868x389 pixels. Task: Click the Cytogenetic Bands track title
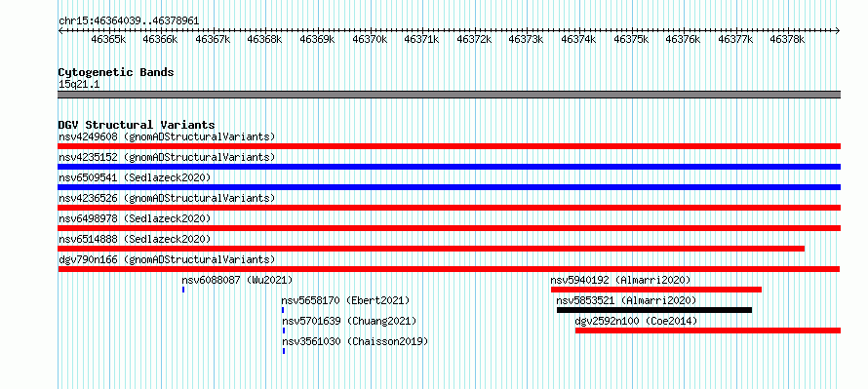pos(116,72)
